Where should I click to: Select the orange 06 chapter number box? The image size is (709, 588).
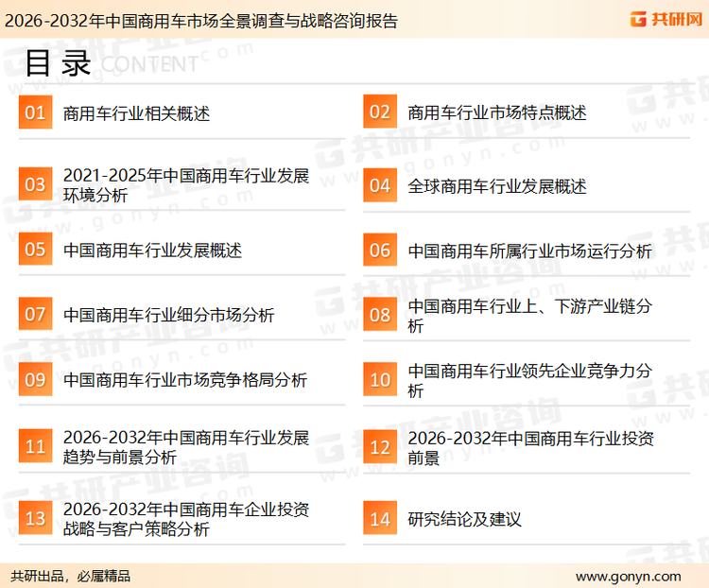[x=380, y=250]
